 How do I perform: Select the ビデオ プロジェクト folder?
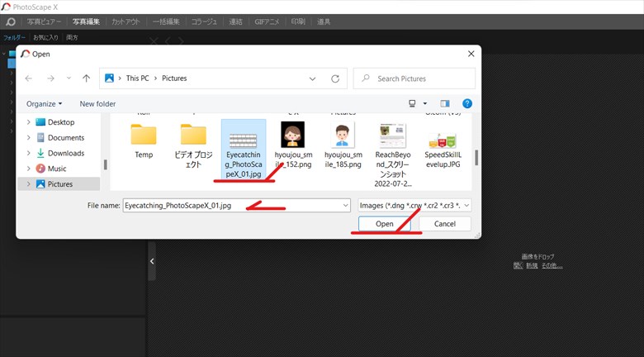click(193, 146)
